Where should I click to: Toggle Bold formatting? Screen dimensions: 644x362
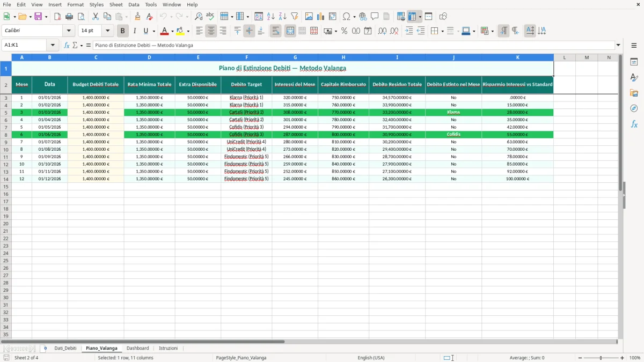(122, 31)
